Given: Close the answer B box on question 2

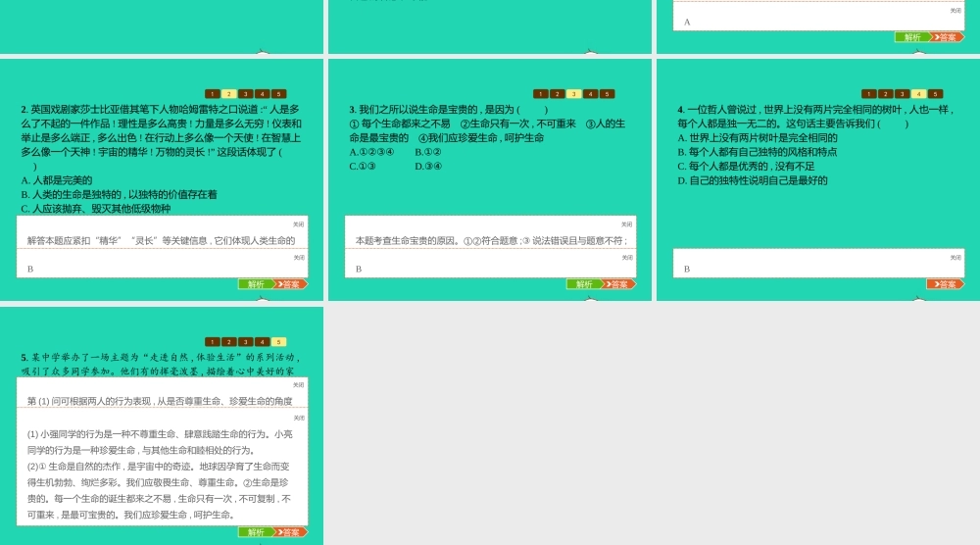Looking at the screenshot, I should (x=299, y=258).
